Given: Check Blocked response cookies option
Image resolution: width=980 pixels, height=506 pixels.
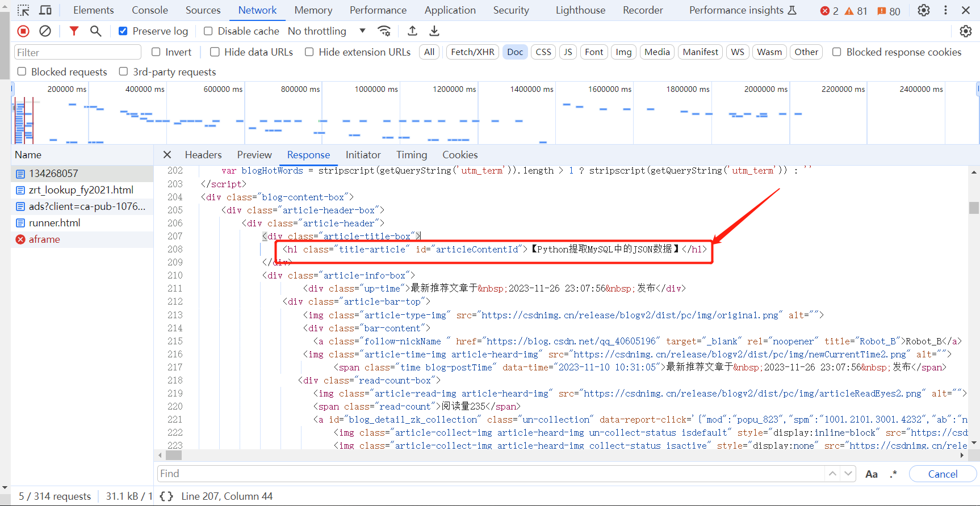Looking at the screenshot, I should (836, 52).
